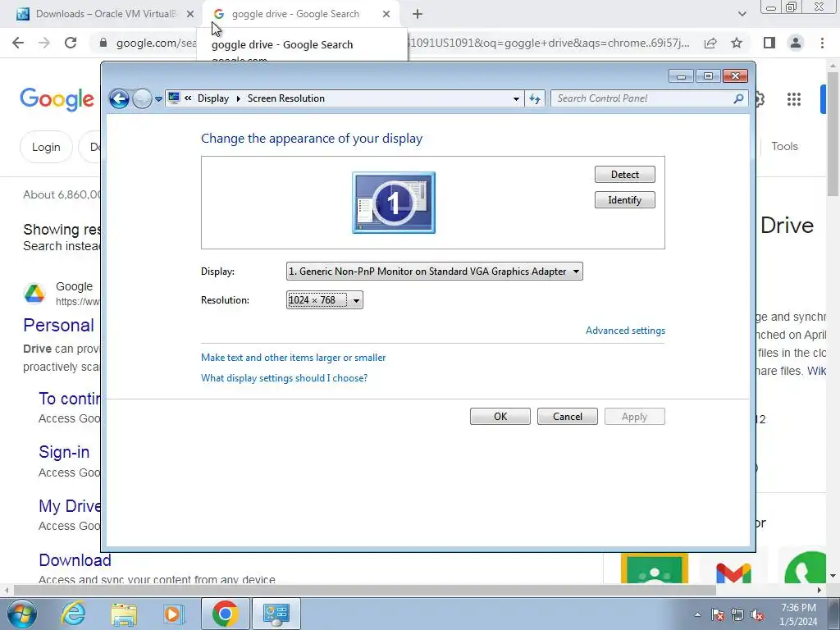Screen dimensions: 840x630
Task: Close the Downloads Oracle VM VirtualBox tab
Action: [190, 14]
